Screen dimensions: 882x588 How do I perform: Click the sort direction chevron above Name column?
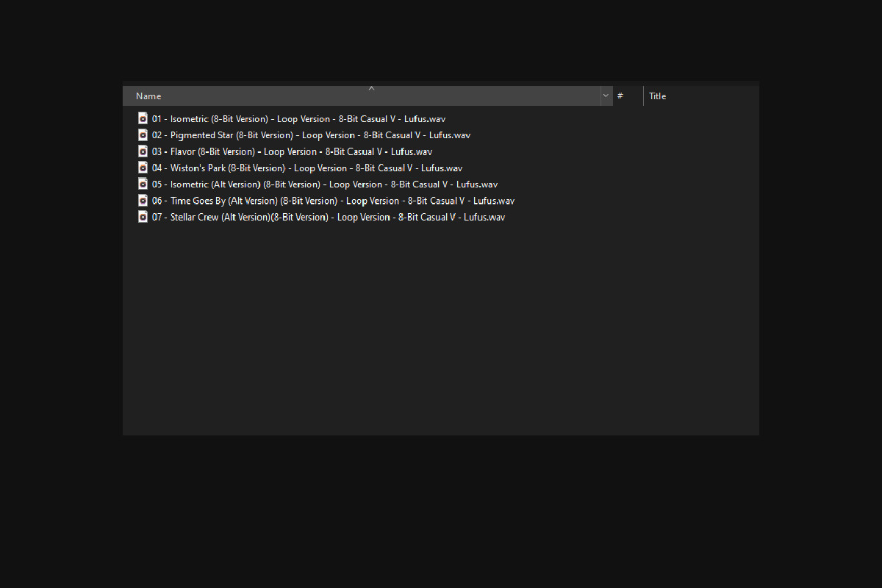371,88
